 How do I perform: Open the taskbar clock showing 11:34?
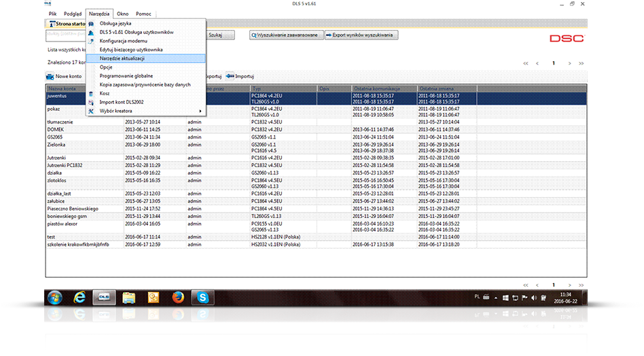(566, 298)
